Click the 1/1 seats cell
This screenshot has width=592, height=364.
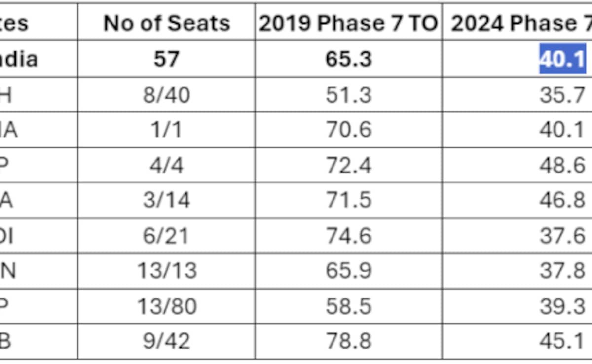click(166, 130)
